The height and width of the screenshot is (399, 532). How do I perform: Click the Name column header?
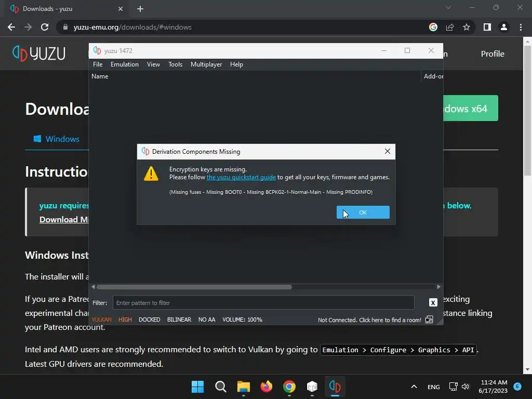click(100, 76)
